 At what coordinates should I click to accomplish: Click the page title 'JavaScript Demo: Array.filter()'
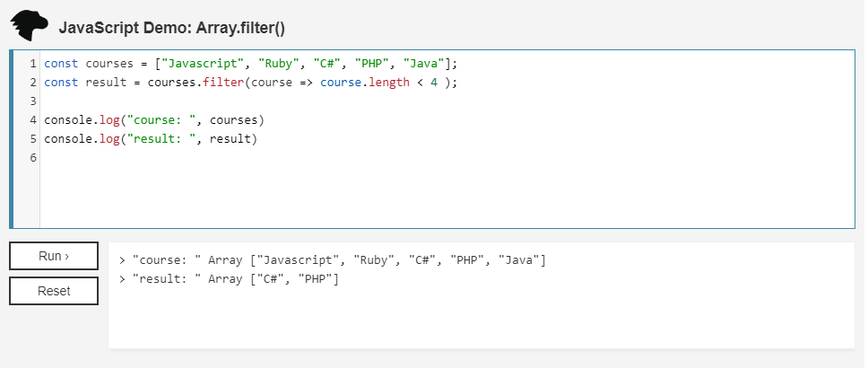click(171, 28)
